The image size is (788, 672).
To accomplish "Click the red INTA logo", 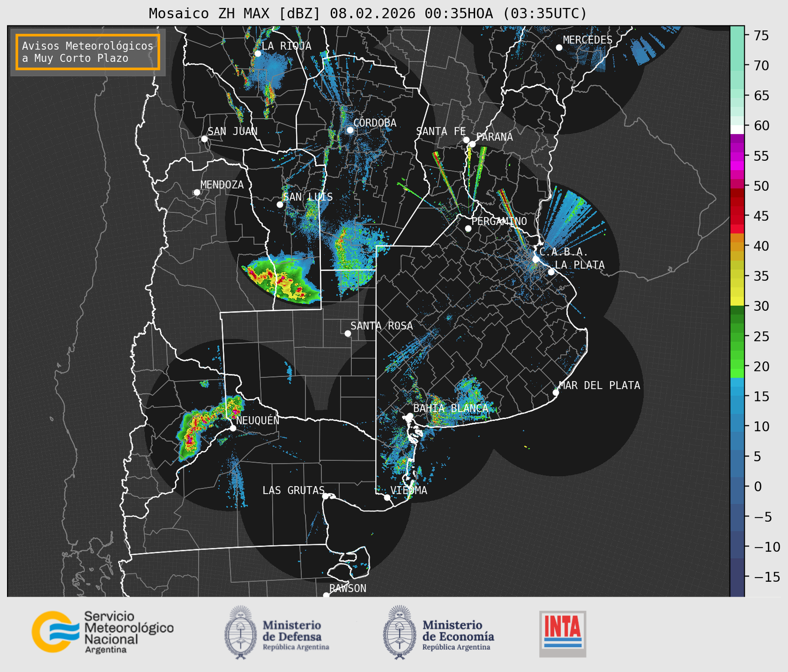I will 562,633.
